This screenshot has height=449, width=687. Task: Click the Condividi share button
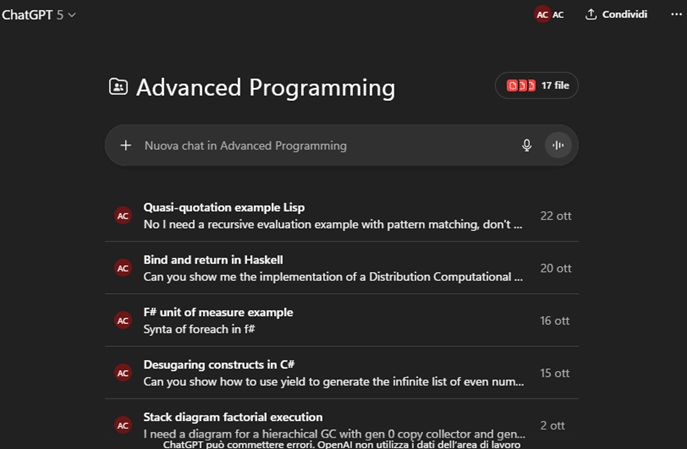(616, 15)
